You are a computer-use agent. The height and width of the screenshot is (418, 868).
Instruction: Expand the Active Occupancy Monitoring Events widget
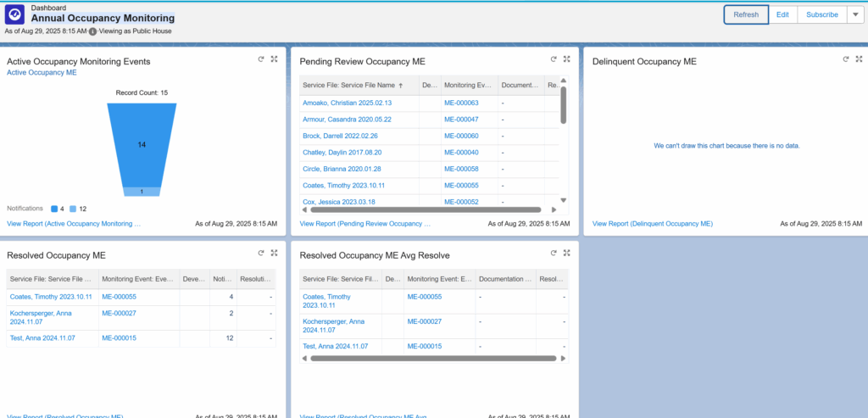pos(274,59)
